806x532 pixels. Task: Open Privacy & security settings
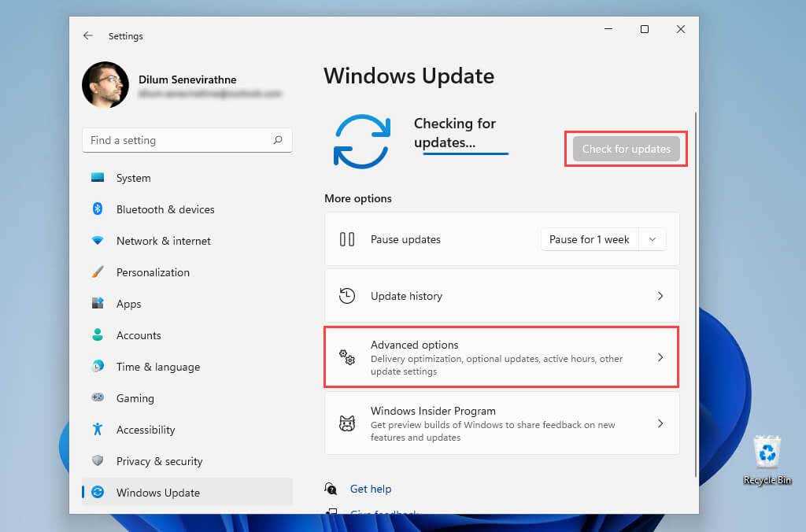coord(187,461)
